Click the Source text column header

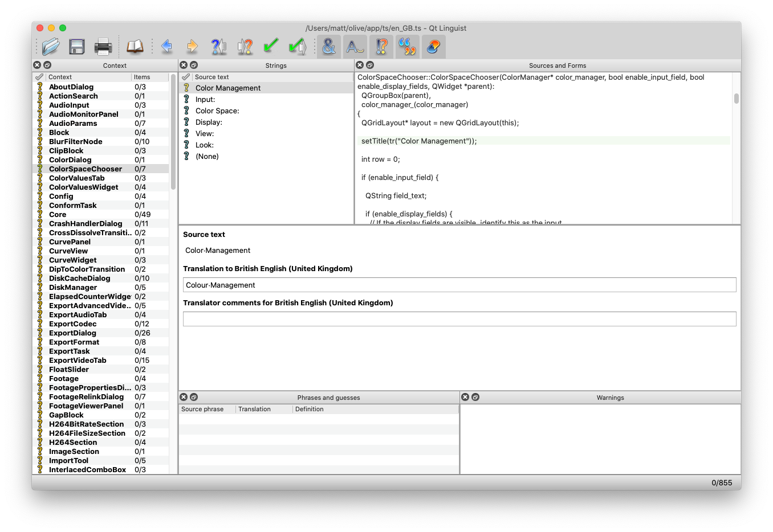click(x=272, y=77)
